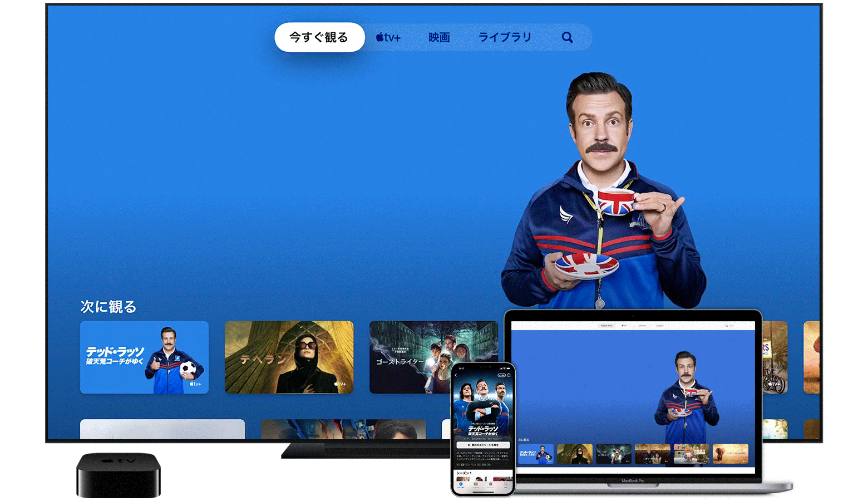Viewport: 868px width, 501px height.
Task: Open the elephant thumbnail on the MacBook
Action: [731, 454]
